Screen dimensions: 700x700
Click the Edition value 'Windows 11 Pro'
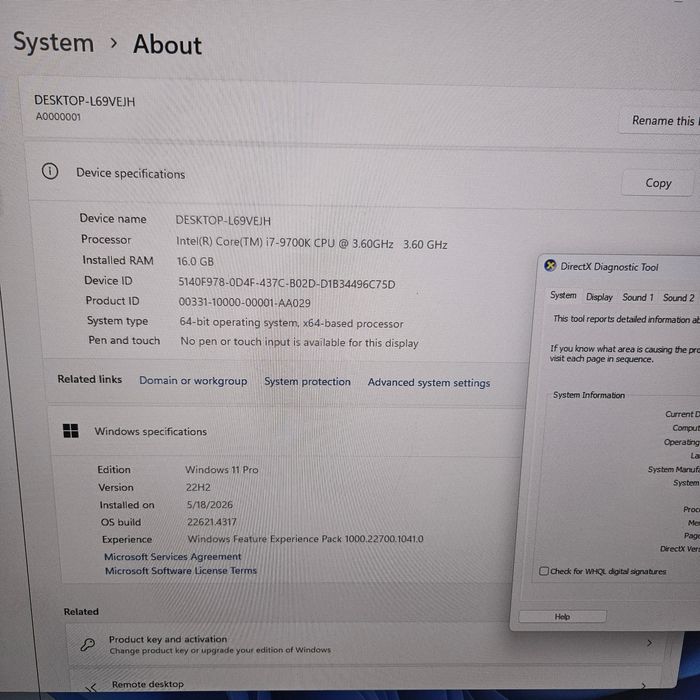tap(221, 470)
